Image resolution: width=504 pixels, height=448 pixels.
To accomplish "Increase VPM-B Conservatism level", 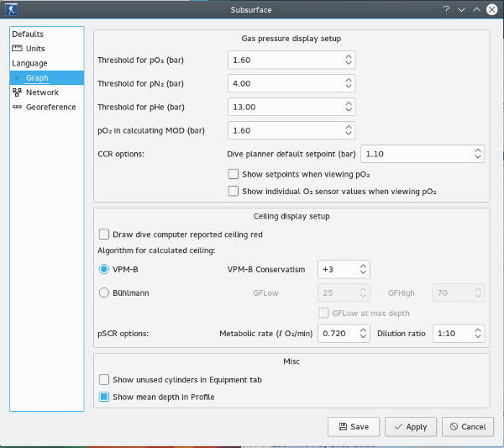I will tap(363, 266).
